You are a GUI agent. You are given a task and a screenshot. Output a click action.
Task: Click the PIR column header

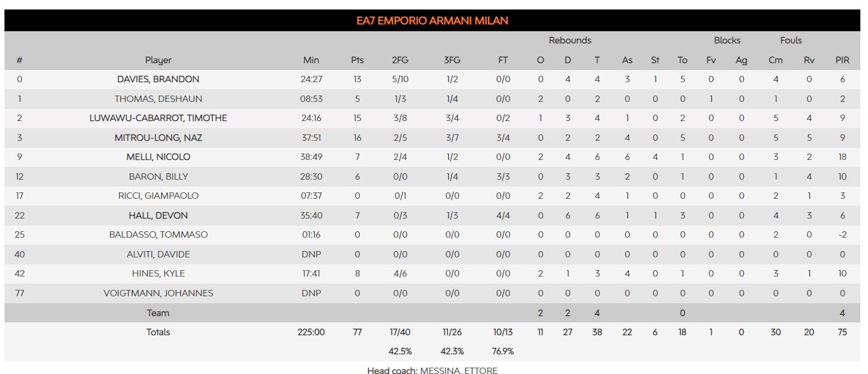coord(842,61)
